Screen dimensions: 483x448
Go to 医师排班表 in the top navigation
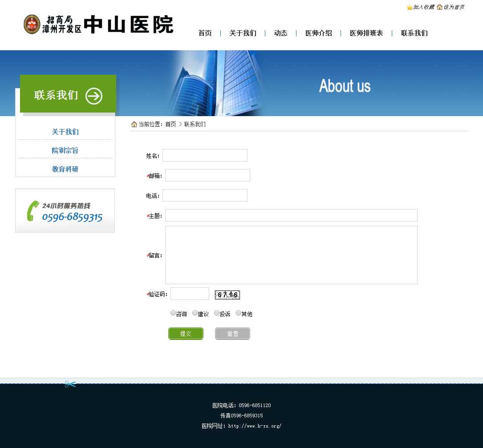366,33
